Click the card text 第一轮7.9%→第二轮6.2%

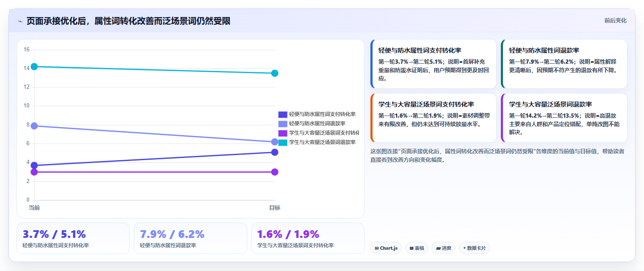click(541, 61)
